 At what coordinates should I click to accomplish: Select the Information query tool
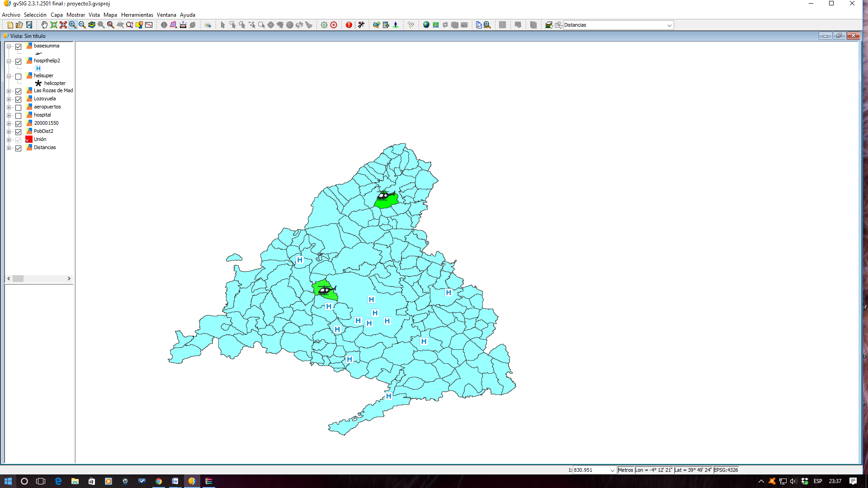(x=164, y=25)
